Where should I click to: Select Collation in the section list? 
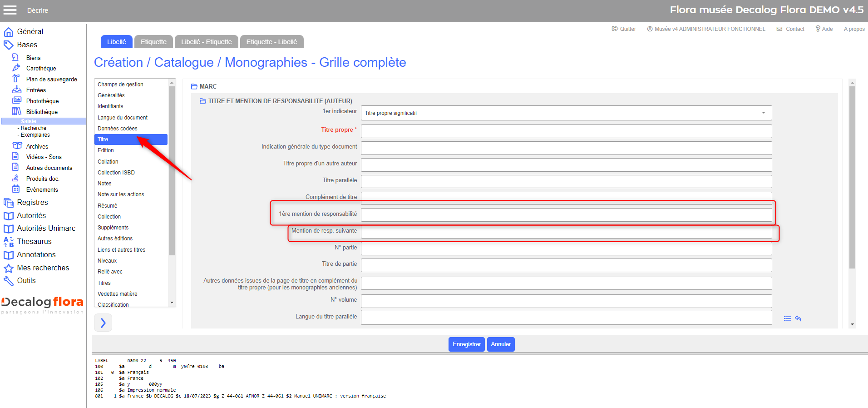(x=131, y=162)
